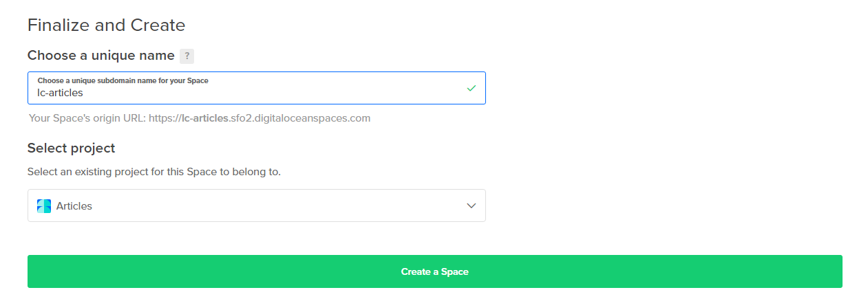Click the floating subdomain input label
Viewport: 868px width, 301px height.
[123, 80]
